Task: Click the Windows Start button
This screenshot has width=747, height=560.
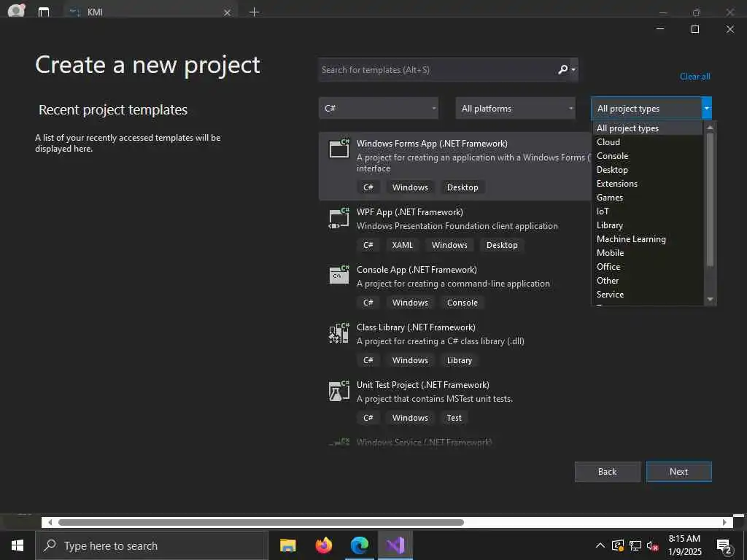Action: (x=18, y=545)
